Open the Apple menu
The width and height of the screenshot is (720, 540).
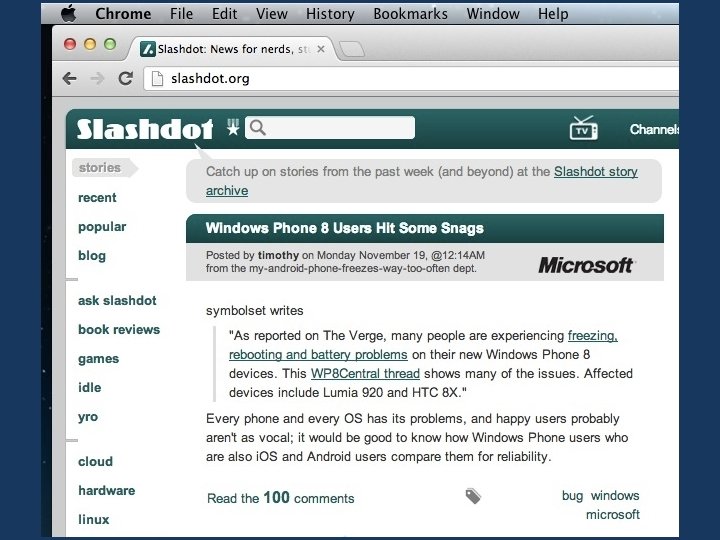pos(68,13)
